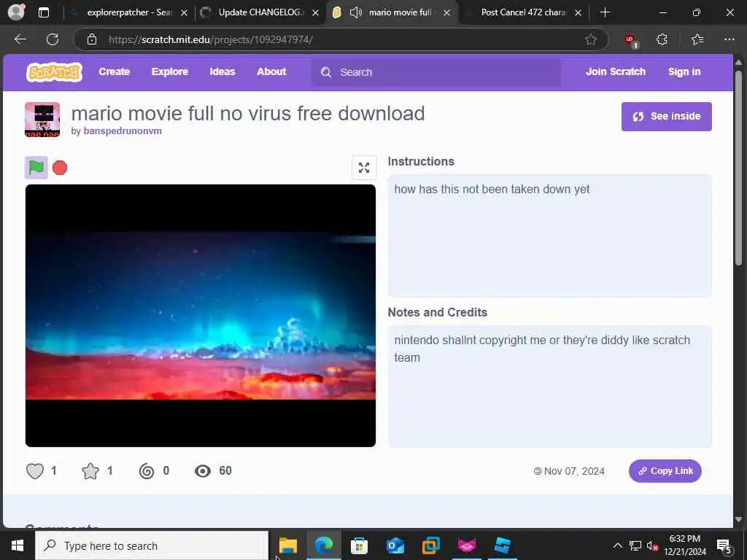Click See inside button
The image size is (747, 560).
point(667,116)
